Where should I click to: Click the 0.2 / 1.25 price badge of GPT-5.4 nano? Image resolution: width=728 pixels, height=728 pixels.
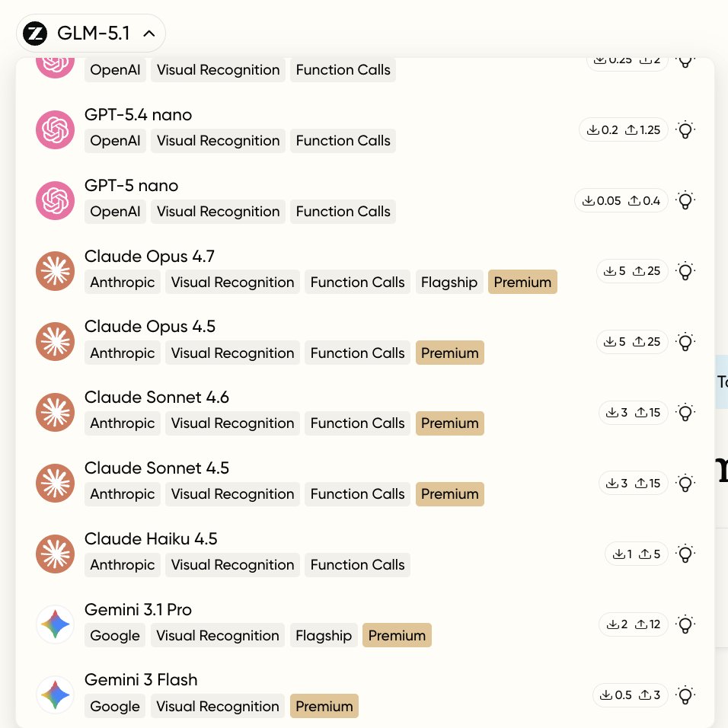pyautogui.click(x=623, y=130)
